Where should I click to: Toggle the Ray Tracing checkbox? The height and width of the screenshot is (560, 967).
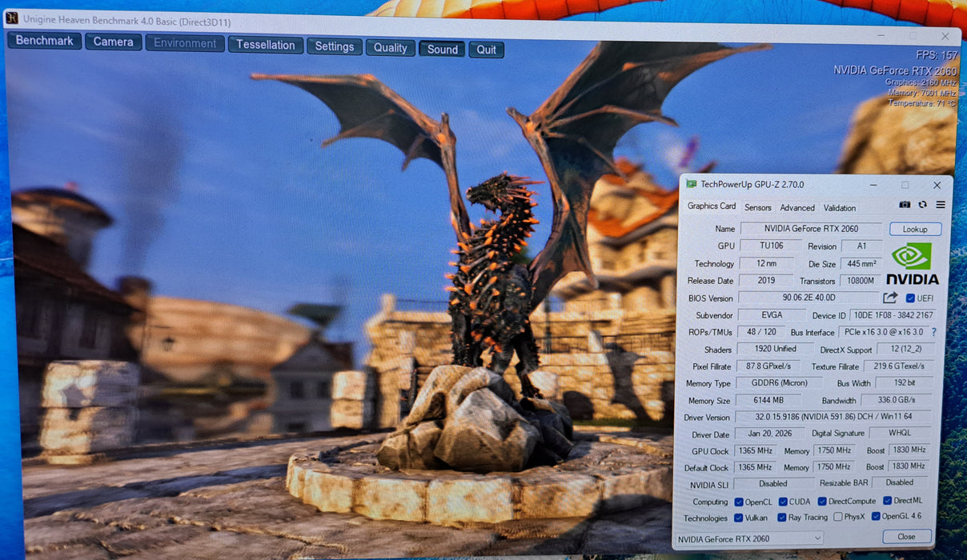click(781, 518)
